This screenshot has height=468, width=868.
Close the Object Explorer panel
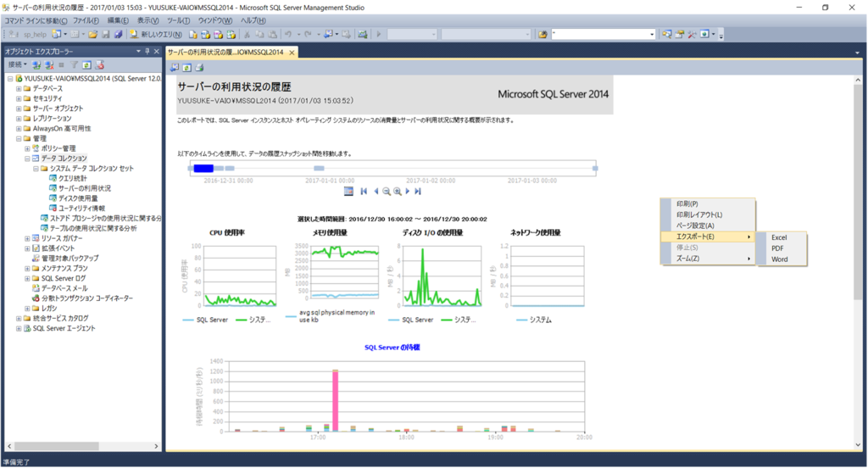click(x=157, y=51)
